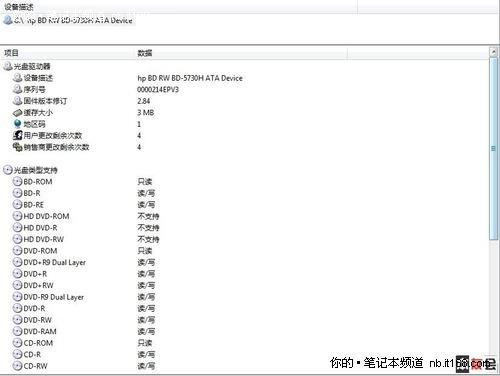
Task: Click the disc icon next to HD DVD-R
Action: pyautogui.click(x=17, y=228)
